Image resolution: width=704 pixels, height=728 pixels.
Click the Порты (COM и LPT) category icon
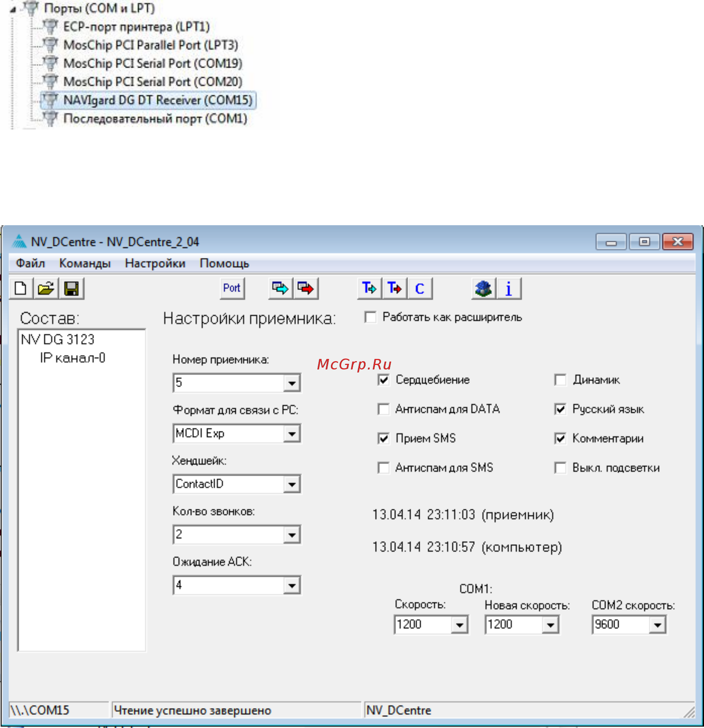click(x=31, y=8)
